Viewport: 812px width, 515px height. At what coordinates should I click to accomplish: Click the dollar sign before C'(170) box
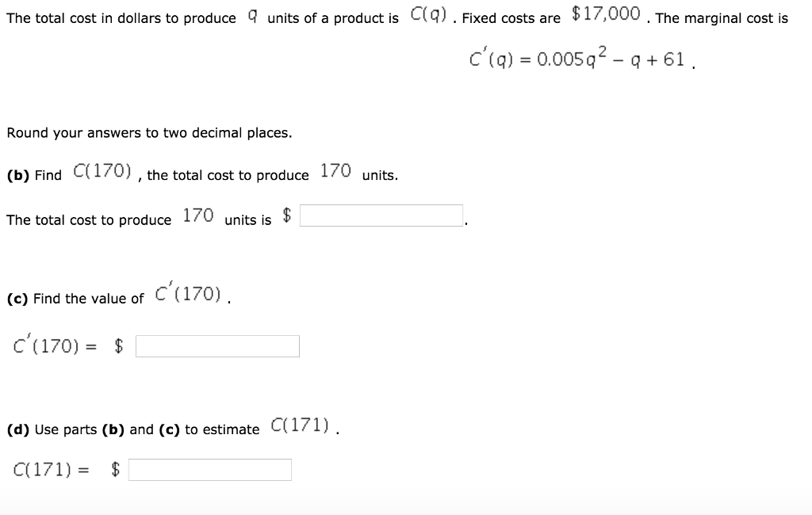click(x=117, y=344)
